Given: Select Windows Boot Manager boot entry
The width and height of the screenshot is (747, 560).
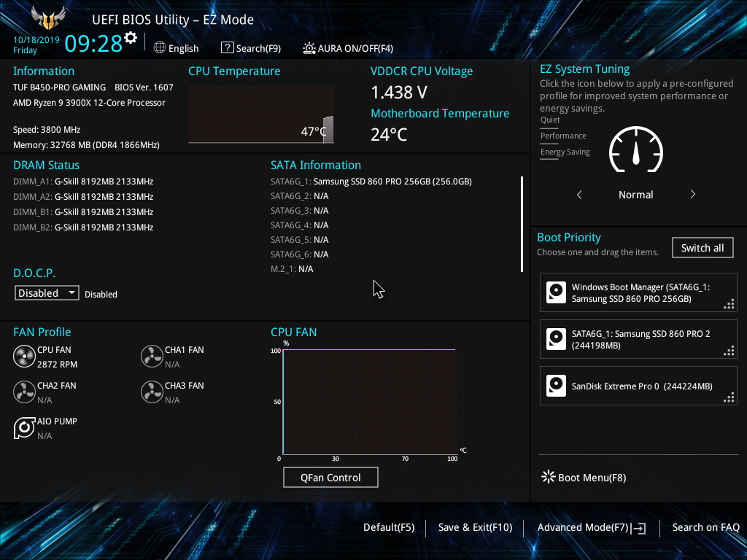Looking at the screenshot, I should (638, 292).
